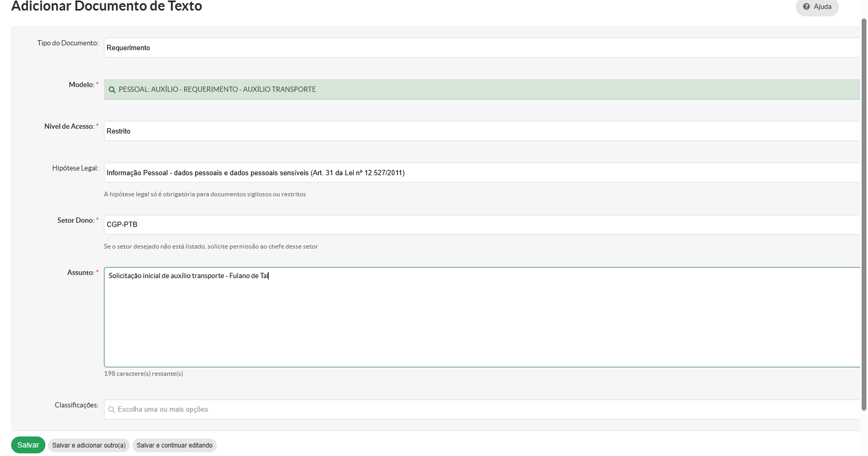Click the Assunto field label
Viewport: 868px width, 456px height.
[x=81, y=273]
